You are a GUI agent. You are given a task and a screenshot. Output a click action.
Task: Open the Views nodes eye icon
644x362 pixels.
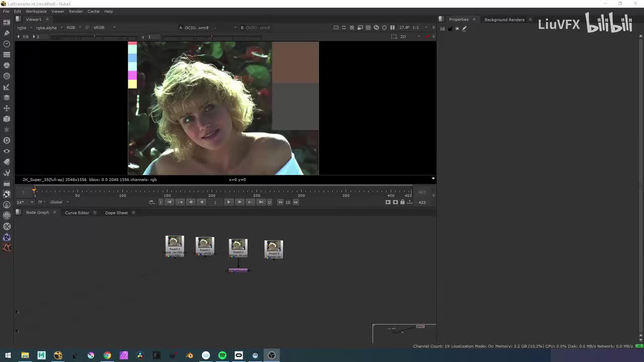pyautogui.click(x=7, y=151)
